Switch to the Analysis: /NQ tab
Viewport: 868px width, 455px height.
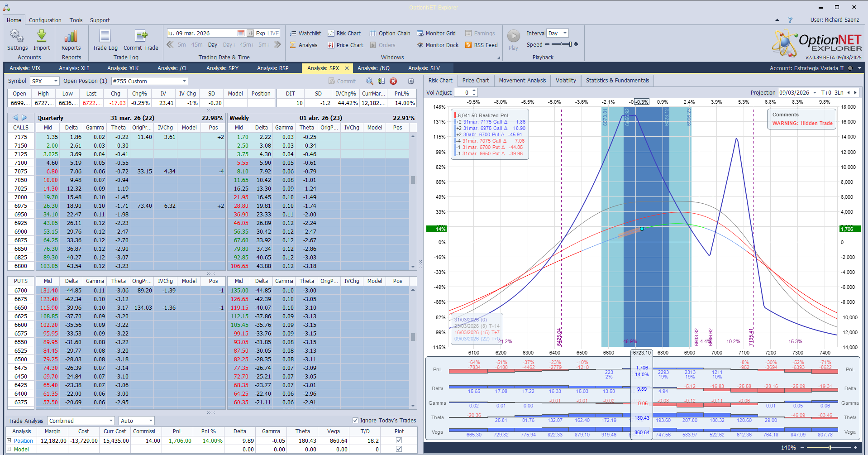[x=373, y=68]
